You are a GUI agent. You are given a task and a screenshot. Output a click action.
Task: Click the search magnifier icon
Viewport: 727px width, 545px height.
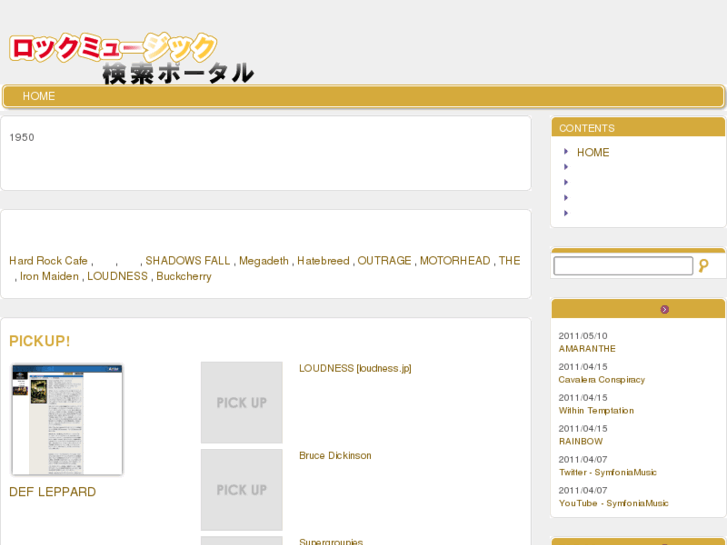[703, 266]
